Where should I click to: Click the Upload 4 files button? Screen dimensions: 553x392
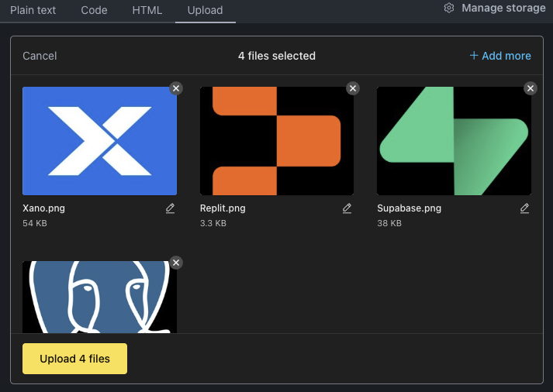point(74,359)
